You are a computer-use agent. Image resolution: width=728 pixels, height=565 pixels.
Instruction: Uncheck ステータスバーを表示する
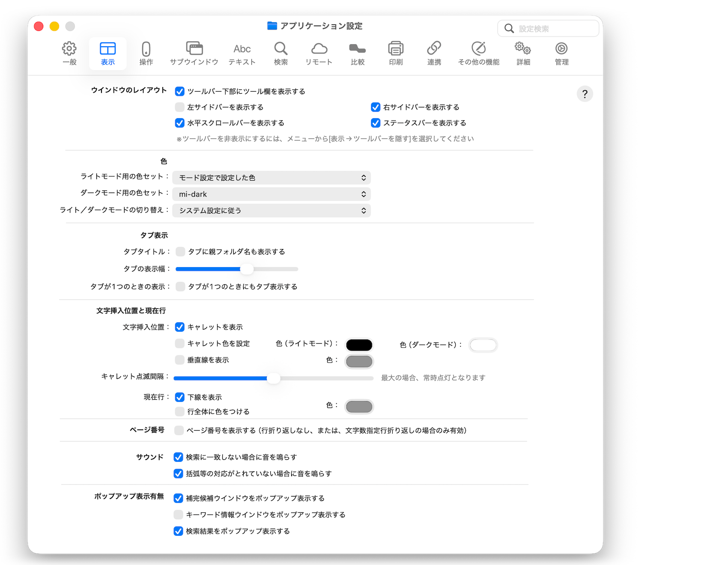tap(376, 123)
